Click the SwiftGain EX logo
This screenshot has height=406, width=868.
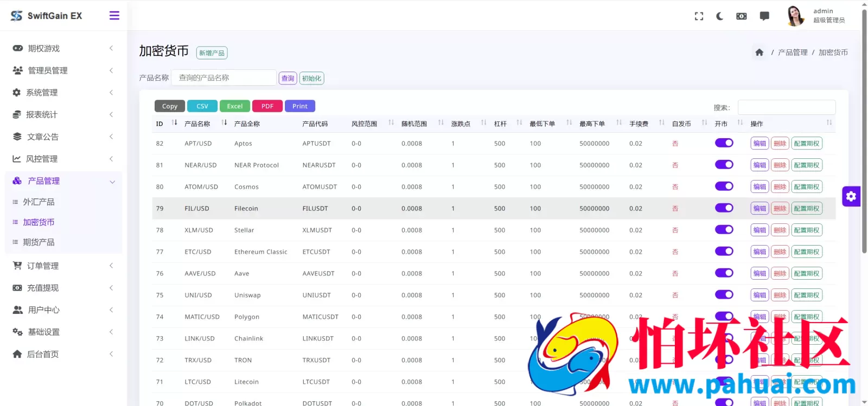click(47, 16)
